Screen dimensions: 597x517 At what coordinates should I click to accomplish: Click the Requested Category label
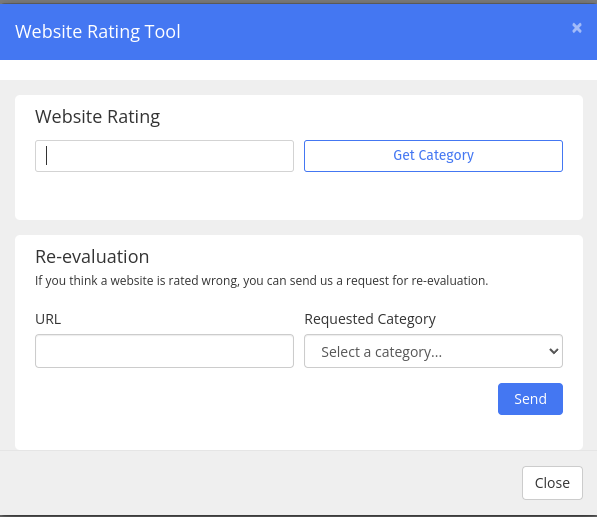pyautogui.click(x=370, y=319)
